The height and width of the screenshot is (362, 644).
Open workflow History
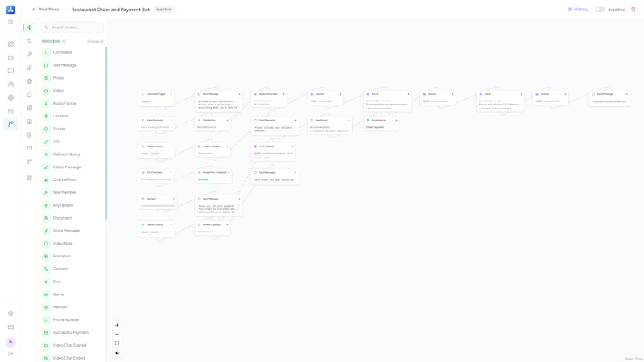click(577, 10)
